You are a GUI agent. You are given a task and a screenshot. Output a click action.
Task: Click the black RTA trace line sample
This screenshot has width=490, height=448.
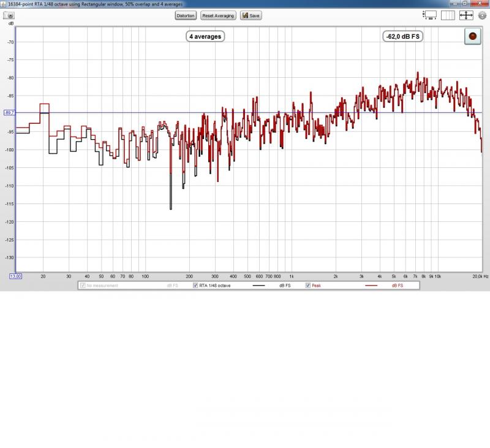click(x=258, y=286)
